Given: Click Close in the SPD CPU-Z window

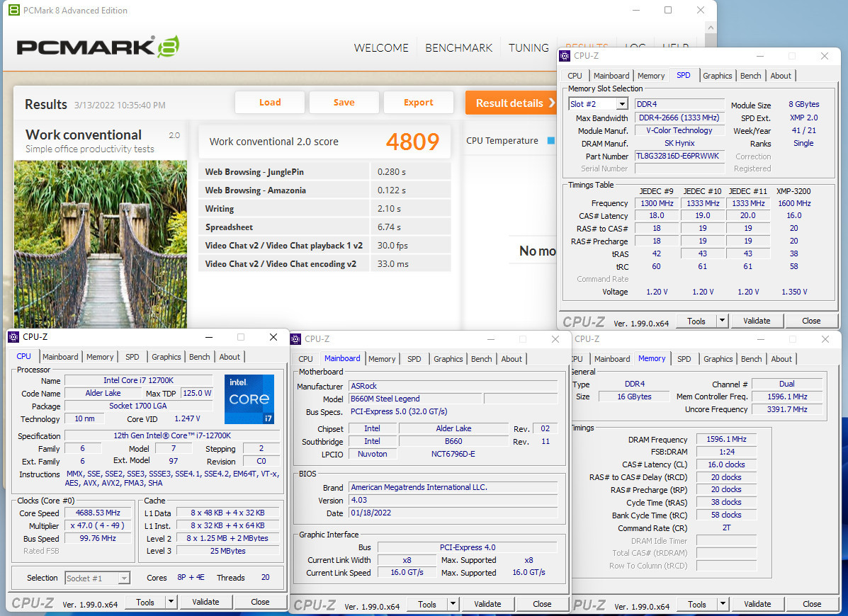Looking at the screenshot, I should pos(810,321).
